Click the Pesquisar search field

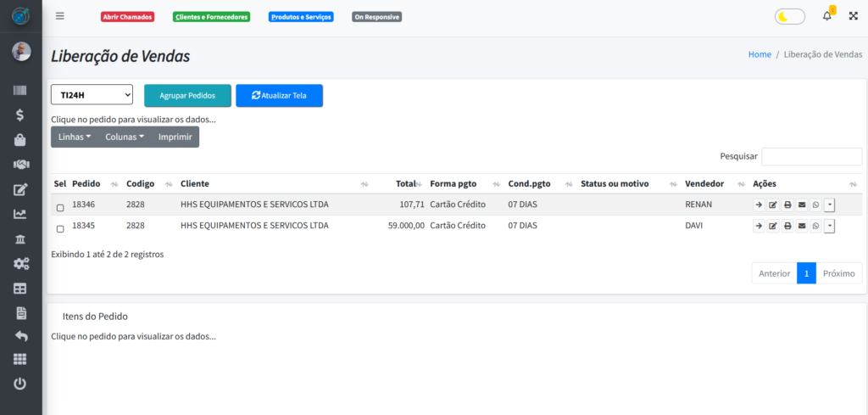(811, 156)
